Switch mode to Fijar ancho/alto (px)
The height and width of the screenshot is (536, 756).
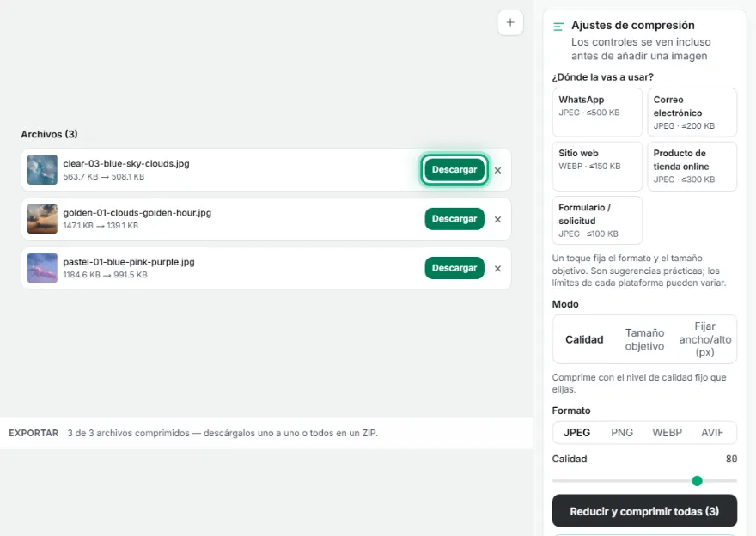[x=705, y=339]
